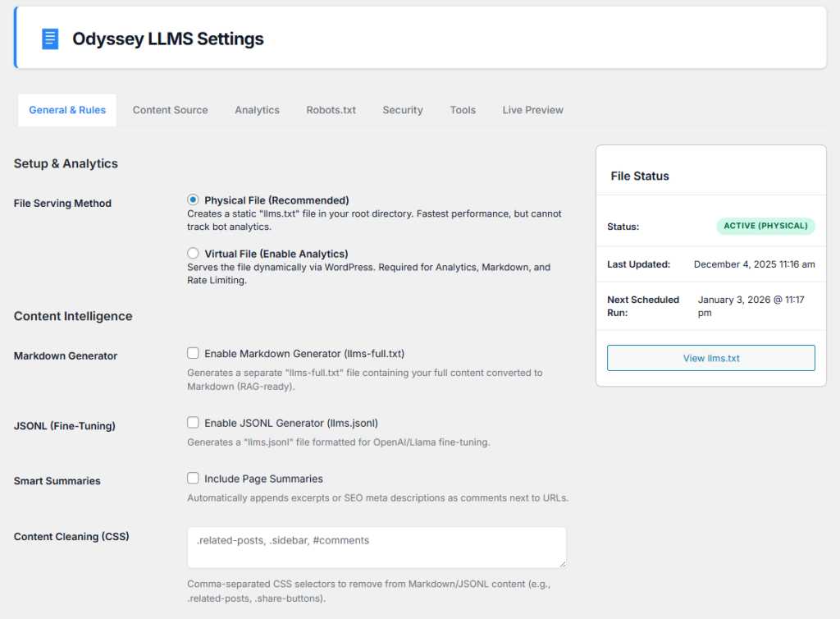Select the Virtual File (Enable Analytics) option

[x=193, y=253]
